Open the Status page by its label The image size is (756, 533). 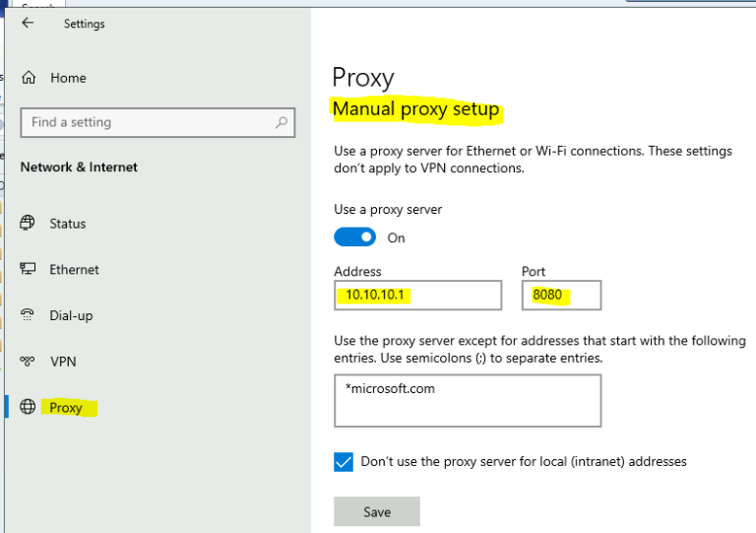click(68, 224)
